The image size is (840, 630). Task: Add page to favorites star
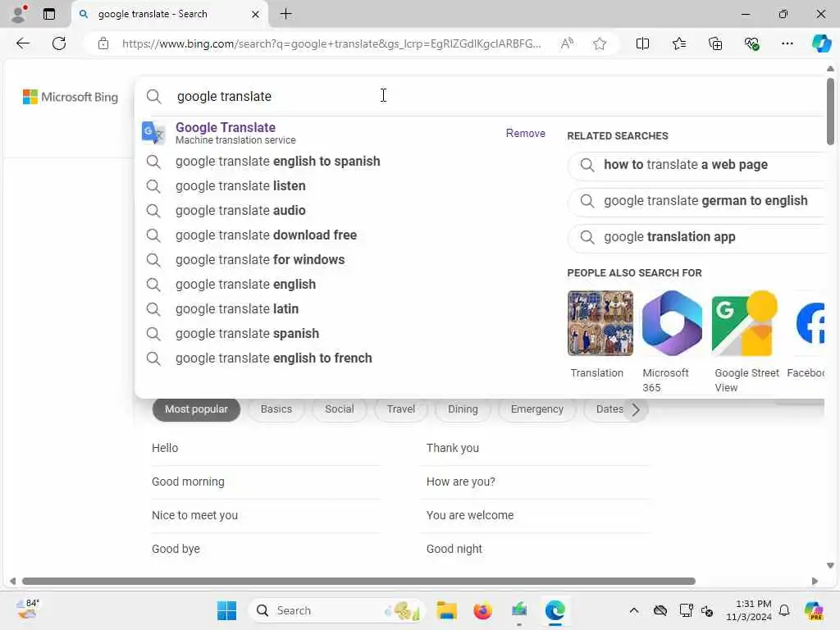[600, 43]
